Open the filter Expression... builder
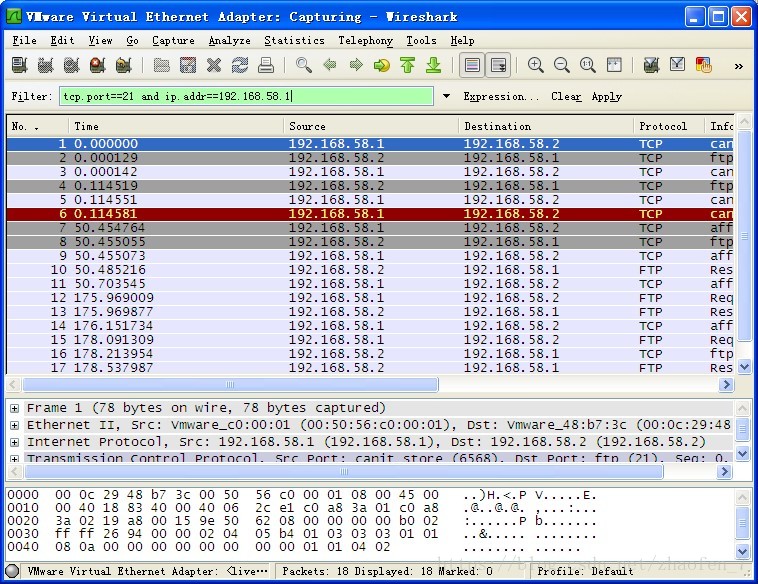Image resolution: width=758 pixels, height=584 pixels. [x=501, y=96]
